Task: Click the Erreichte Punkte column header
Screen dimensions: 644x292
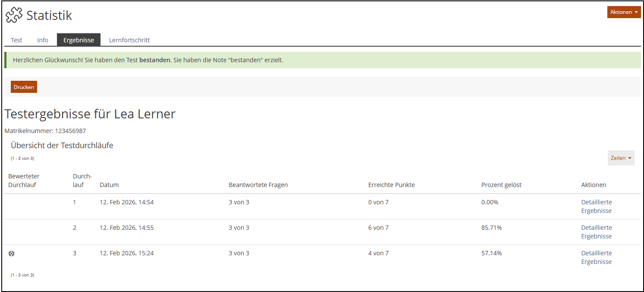Action: (391, 185)
